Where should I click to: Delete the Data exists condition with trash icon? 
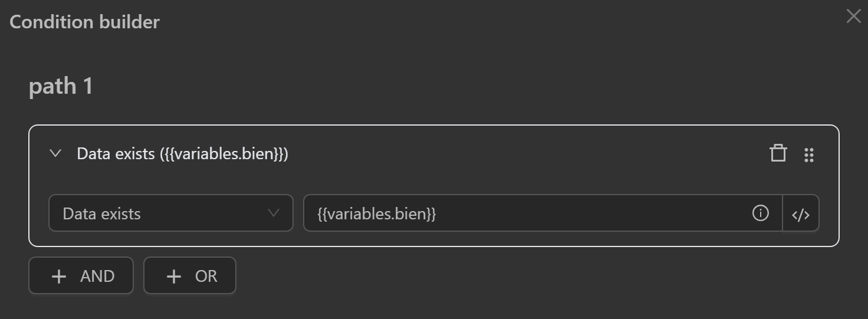(778, 153)
